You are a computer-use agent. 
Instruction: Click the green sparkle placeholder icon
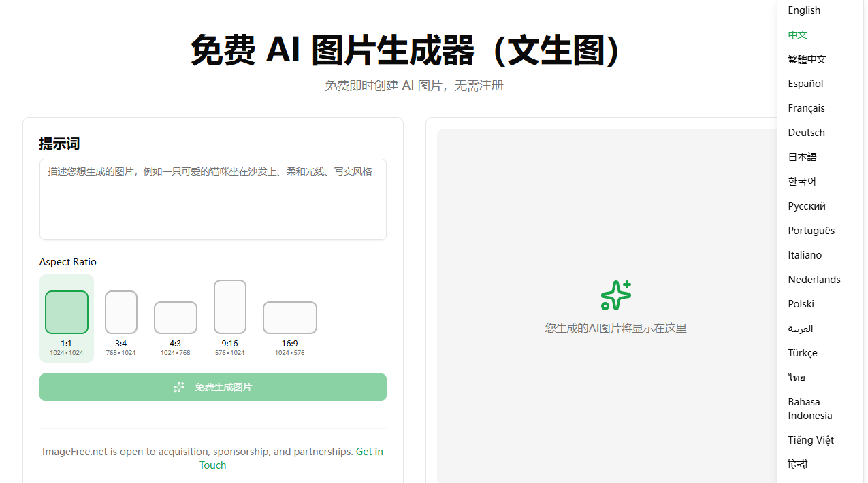point(616,295)
